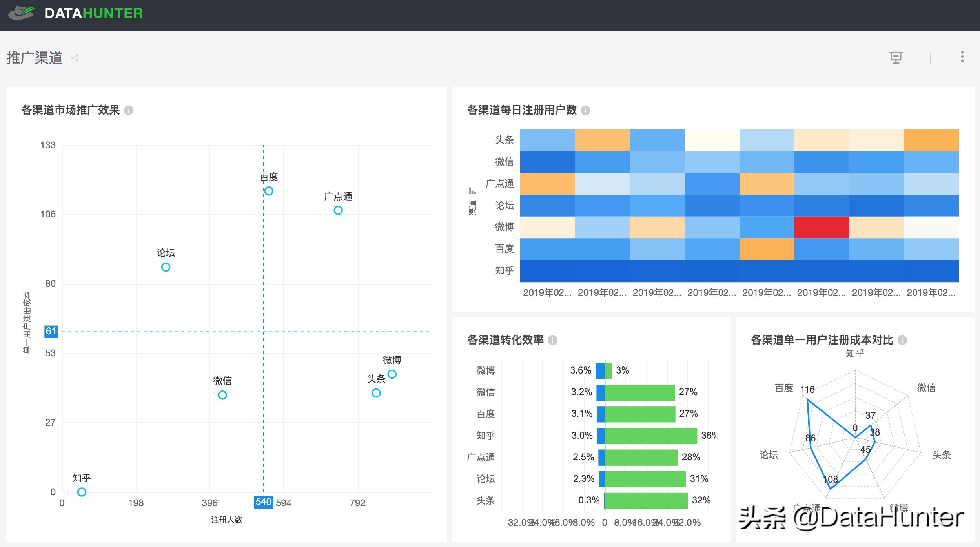
Task: Click the DATAHUNTER brand text
Action: point(93,13)
